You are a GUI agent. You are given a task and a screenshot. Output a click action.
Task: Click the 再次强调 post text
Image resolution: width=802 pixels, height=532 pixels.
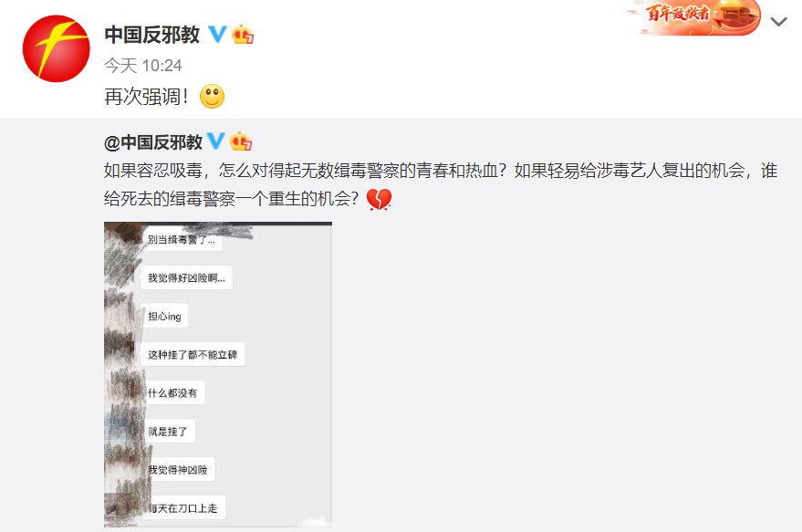point(146,96)
